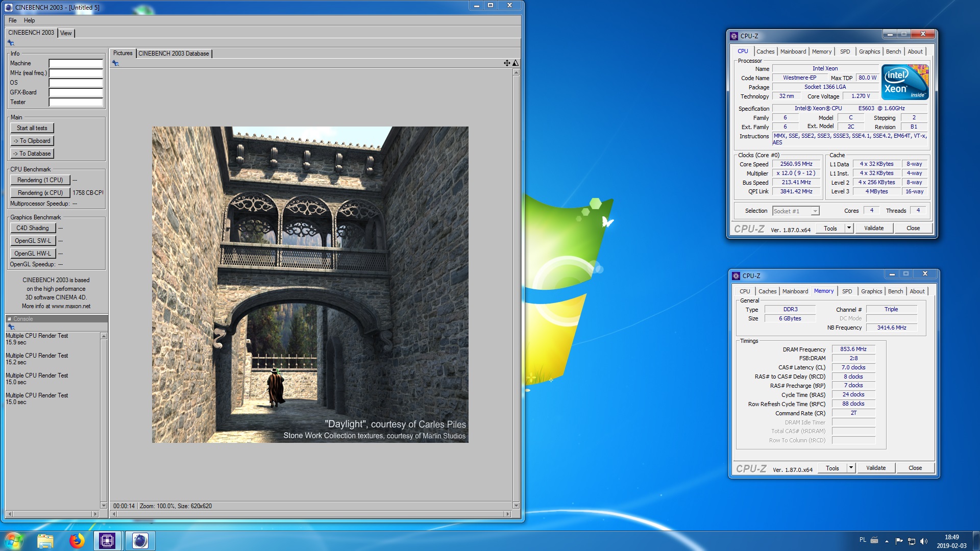Run Rendering (x CPU) benchmark
Image resolution: width=980 pixels, height=551 pixels.
pos(40,193)
